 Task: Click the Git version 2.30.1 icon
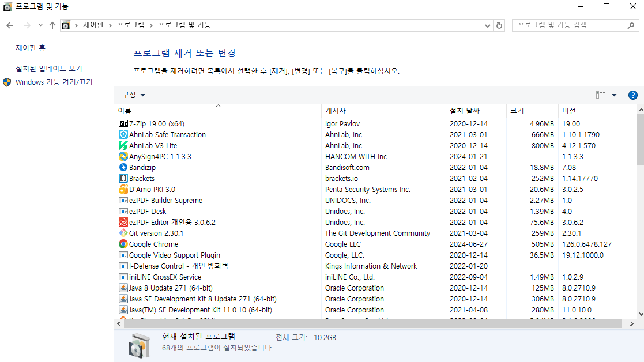tap(123, 233)
